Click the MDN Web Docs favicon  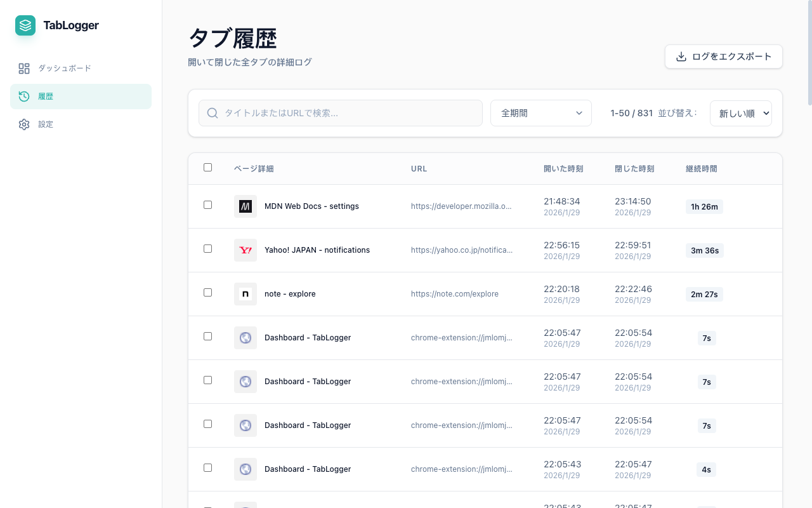(246, 206)
